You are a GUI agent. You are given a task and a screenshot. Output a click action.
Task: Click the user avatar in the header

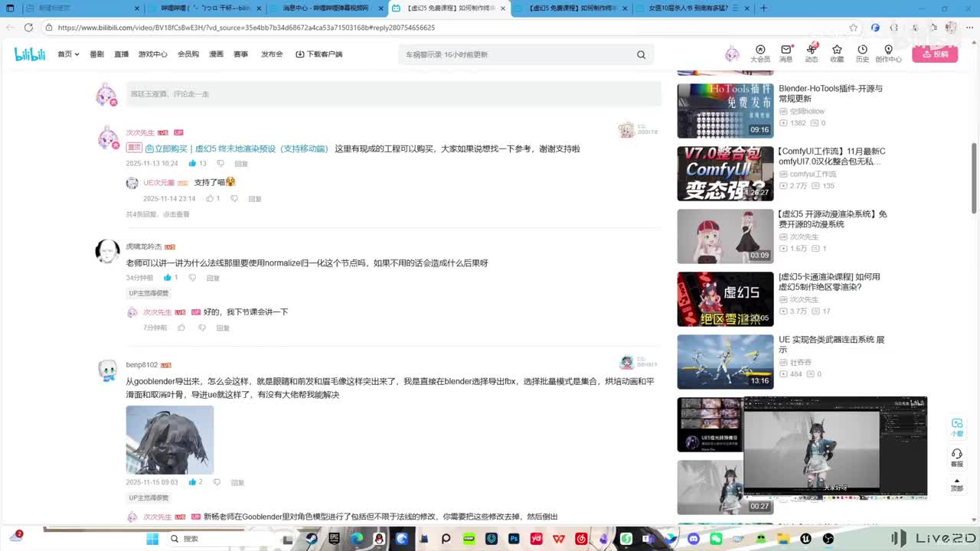(732, 54)
